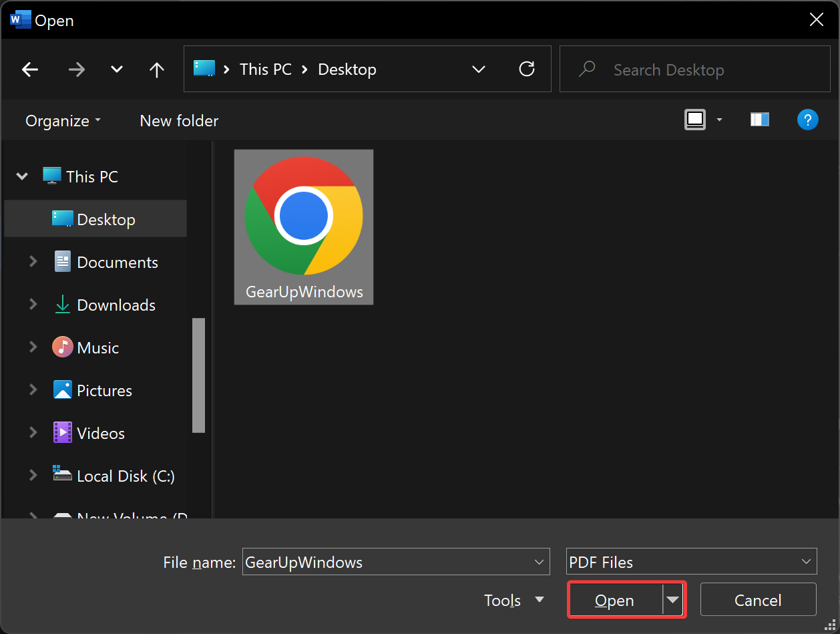Open the address bar history dropdown arrow

click(x=479, y=69)
